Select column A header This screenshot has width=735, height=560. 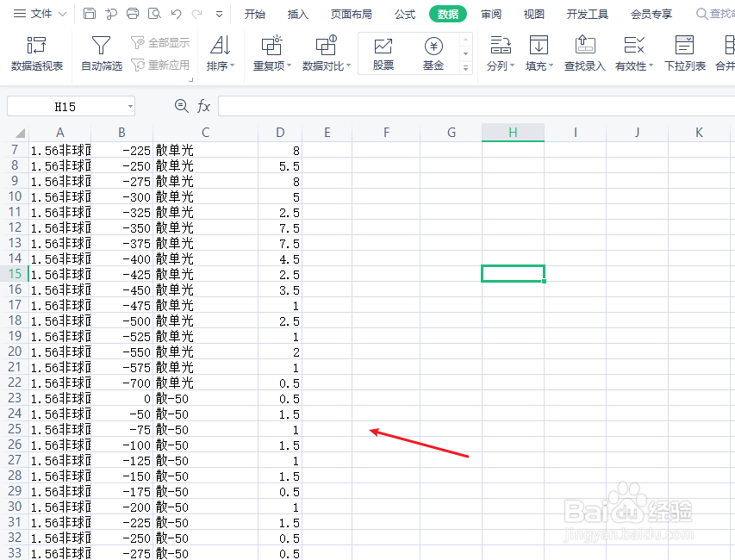60,133
